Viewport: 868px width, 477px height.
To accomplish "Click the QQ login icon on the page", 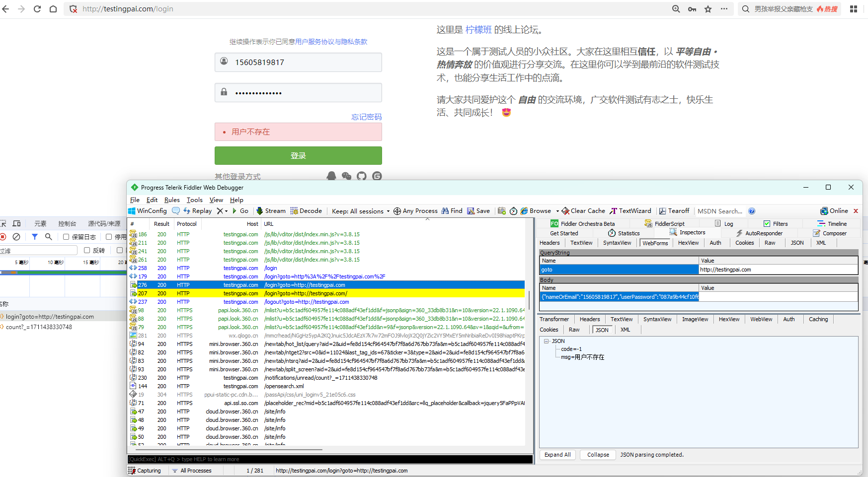I will pos(331,176).
